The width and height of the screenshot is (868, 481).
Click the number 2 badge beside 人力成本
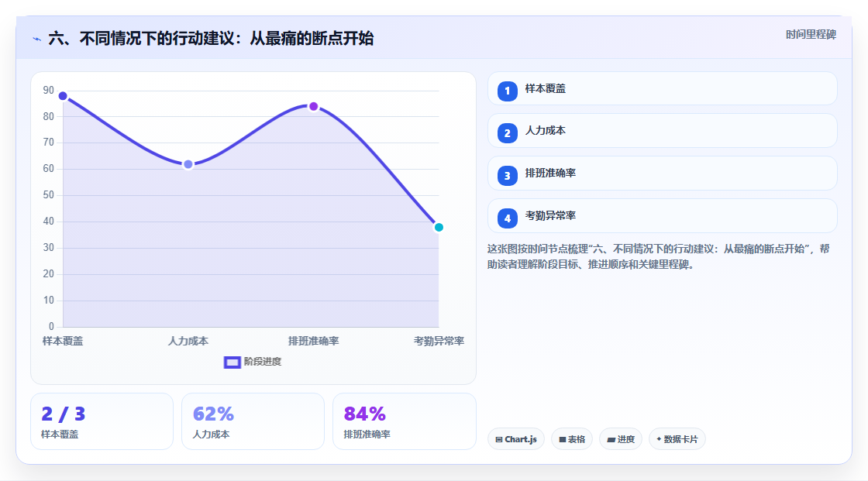pyautogui.click(x=507, y=133)
